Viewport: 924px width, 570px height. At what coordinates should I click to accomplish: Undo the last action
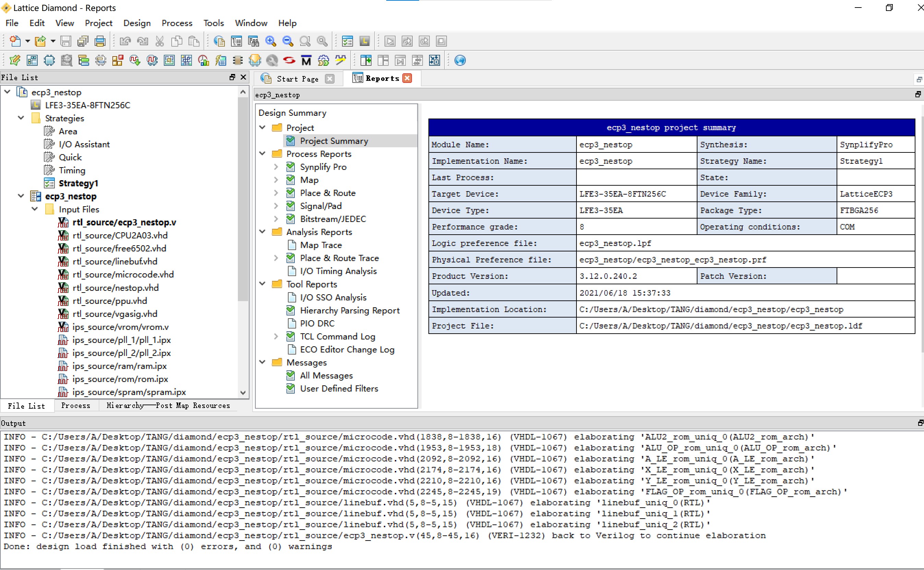click(x=125, y=41)
